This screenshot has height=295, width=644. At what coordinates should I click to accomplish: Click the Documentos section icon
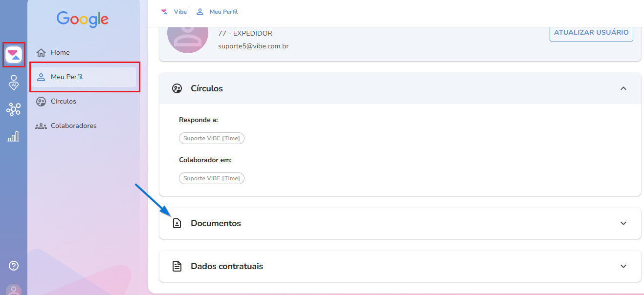(177, 223)
